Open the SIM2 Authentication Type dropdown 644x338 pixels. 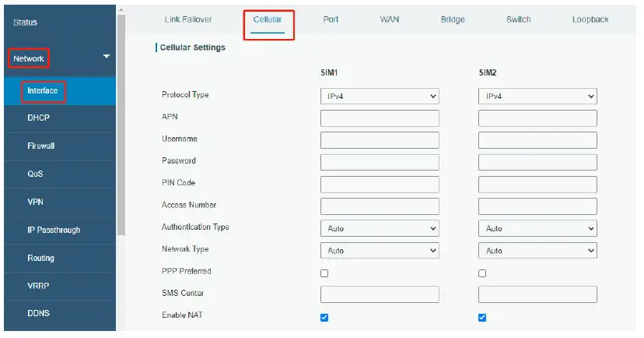click(537, 229)
